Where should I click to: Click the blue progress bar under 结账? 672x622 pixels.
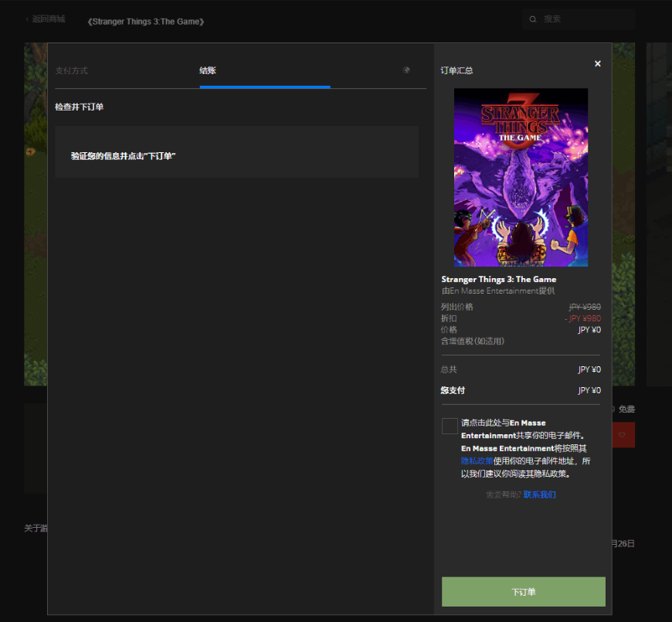(264, 87)
